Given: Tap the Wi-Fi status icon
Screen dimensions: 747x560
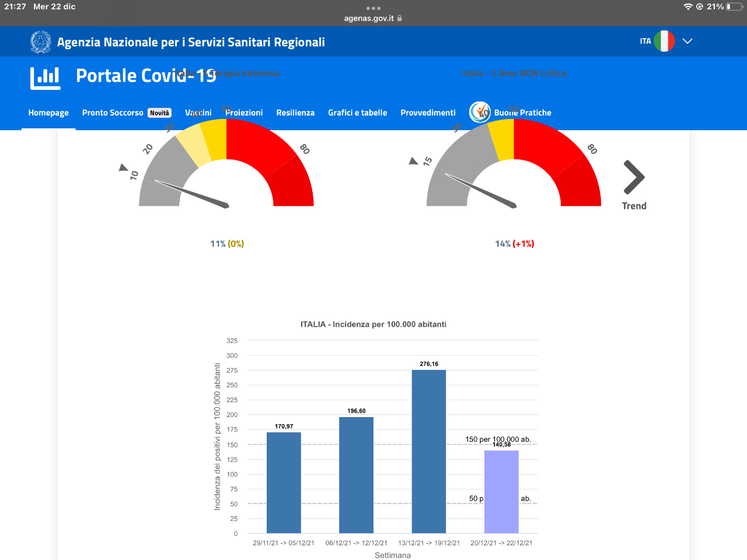Looking at the screenshot, I should click(x=688, y=6).
